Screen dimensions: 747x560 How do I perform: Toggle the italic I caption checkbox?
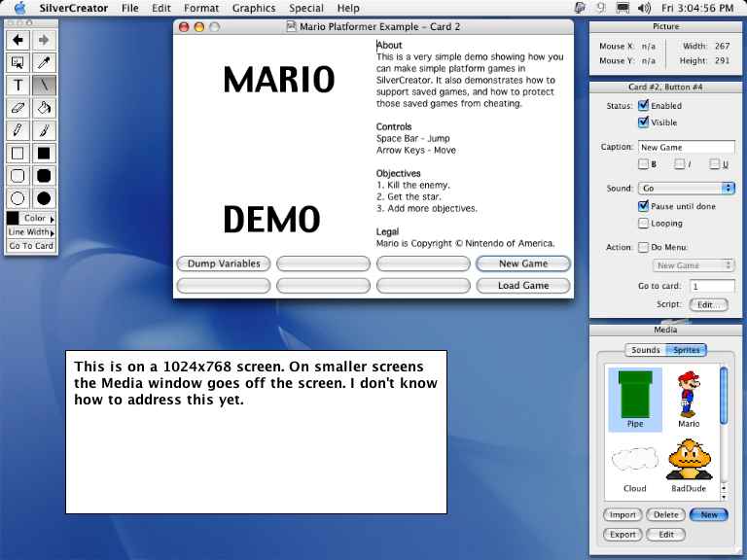(x=680, y=164)
